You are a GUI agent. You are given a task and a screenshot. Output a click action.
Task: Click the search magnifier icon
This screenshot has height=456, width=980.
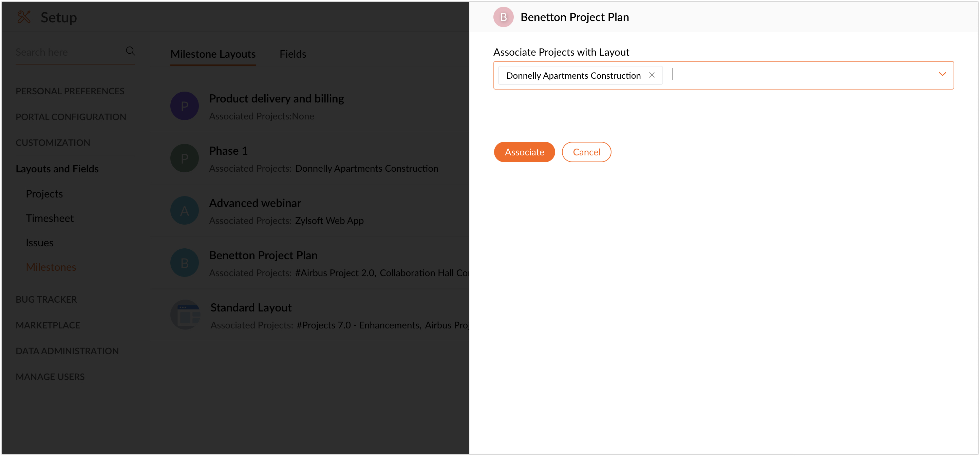130,51
